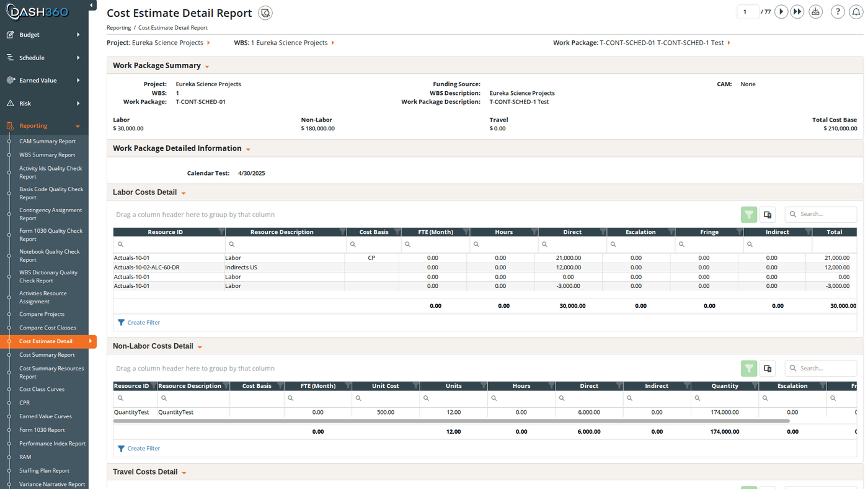
Task: Click filter icon on Labor Hours header
Action: [534, 232]
